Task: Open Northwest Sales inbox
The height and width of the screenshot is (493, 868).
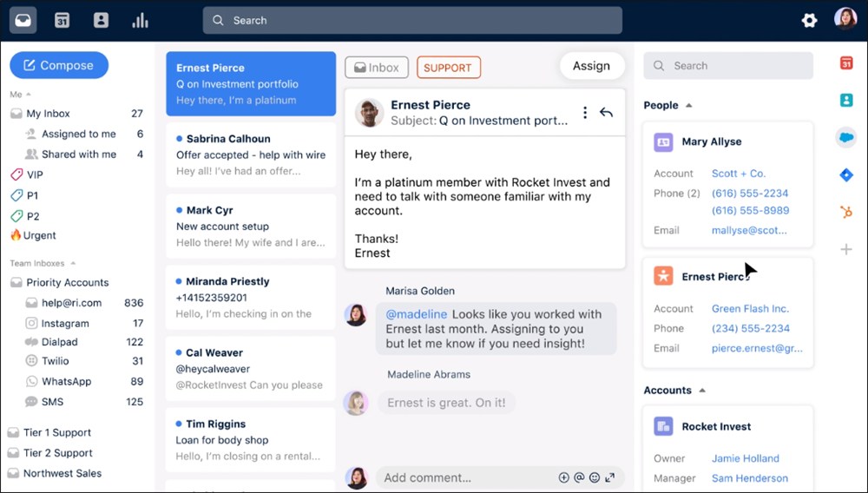Action: pos(54,473)
